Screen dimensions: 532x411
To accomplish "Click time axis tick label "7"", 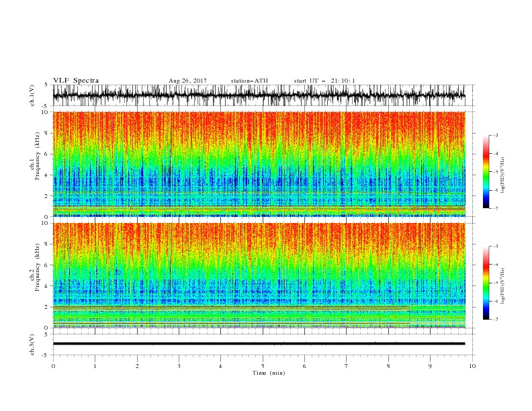I will coord(347,366).
